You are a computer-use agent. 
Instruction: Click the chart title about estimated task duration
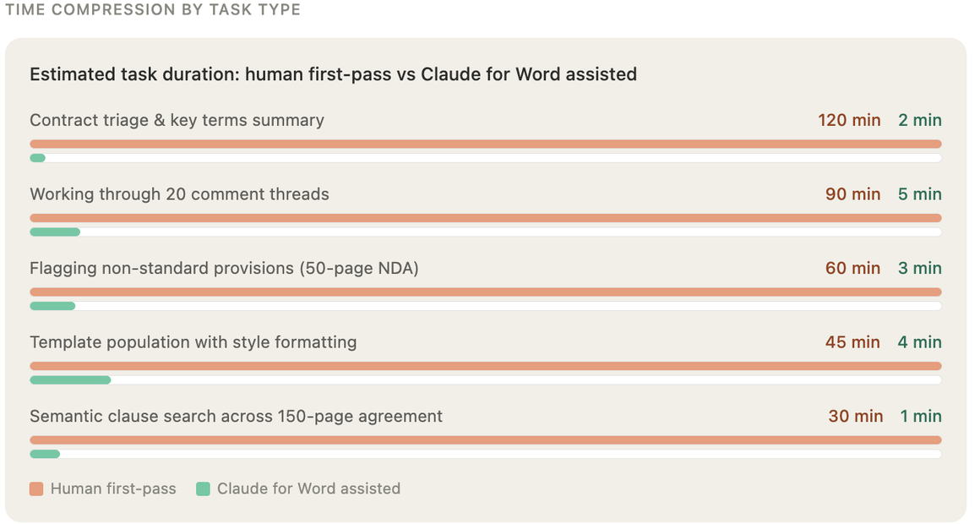[x=333, y=74]
